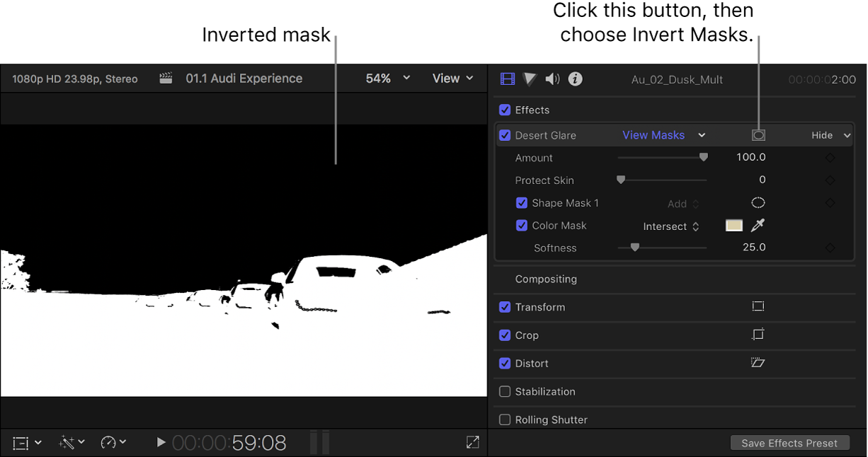This screenshot has height=457, width=868.
Task: Uncheck Shape Mask 1
Action: 522,202
